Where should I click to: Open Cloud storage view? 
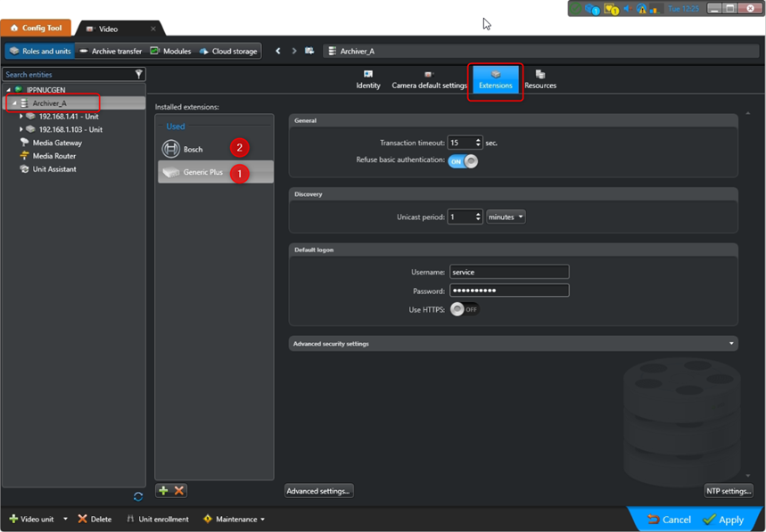point(228,51)
